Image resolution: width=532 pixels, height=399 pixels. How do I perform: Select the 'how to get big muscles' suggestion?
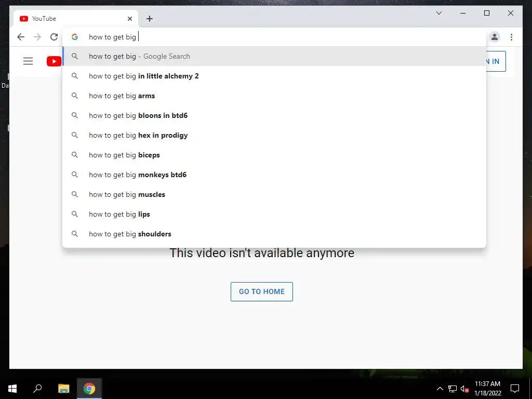[x=274, y=194]
